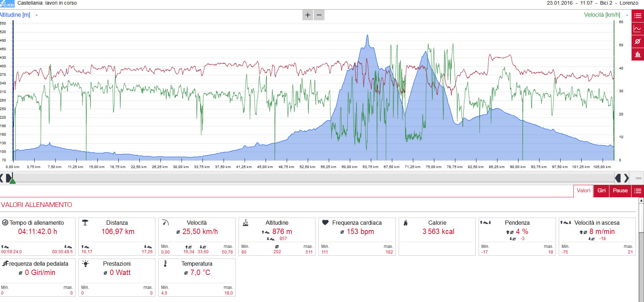Viewport: 644px width, 302px height.
Task: Click the VALORI ALLENAMENTO heading
Action: coord(36,205)
